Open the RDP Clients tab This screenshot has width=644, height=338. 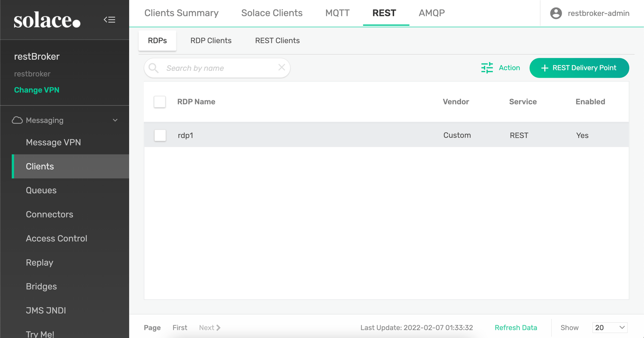tap(211, 40)
